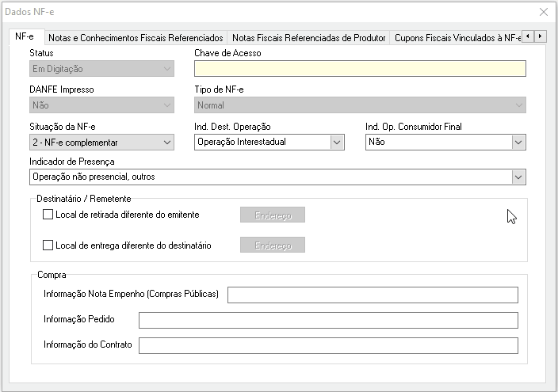Screen dimensions: 558x392
Task: Click Endereço button for local de retirada
Action: (273, 215)
